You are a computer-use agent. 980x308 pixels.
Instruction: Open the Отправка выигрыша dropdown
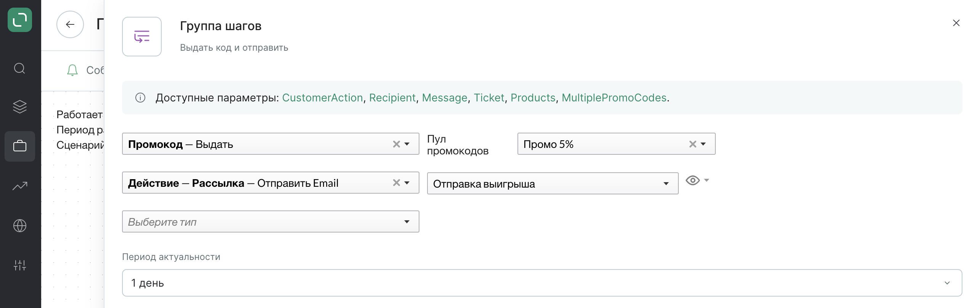click(x=553, y=184)
